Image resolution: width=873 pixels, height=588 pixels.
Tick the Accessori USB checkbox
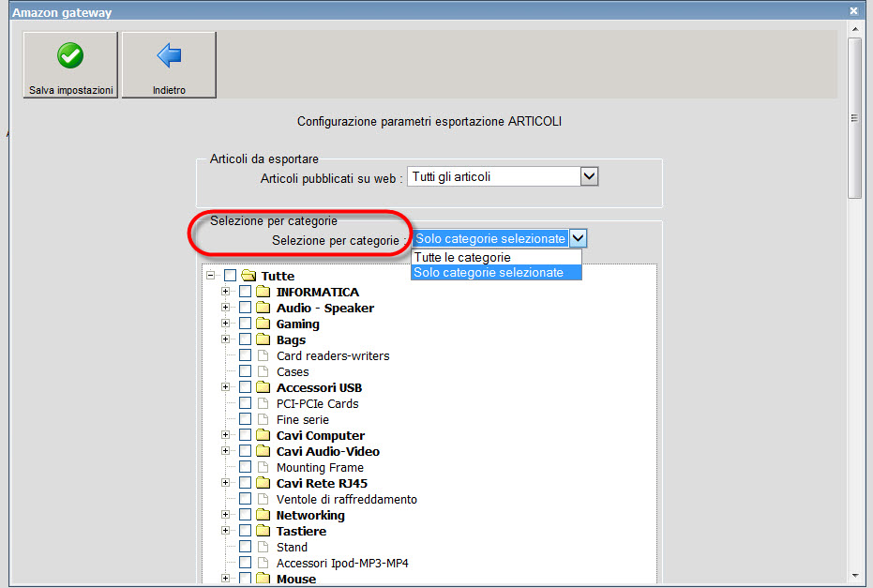pyautogui.click(x=245, y=387)
